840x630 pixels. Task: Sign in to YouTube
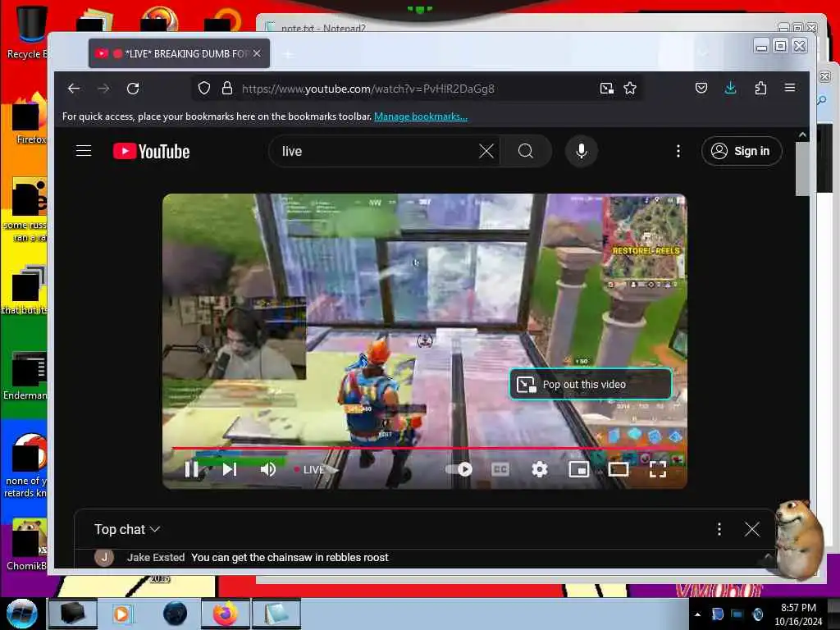[742, 151]
